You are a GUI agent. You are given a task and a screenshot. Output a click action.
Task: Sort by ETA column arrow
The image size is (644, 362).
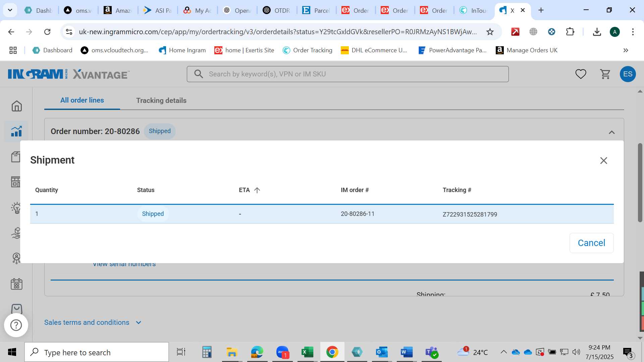(x=257, y=190)
